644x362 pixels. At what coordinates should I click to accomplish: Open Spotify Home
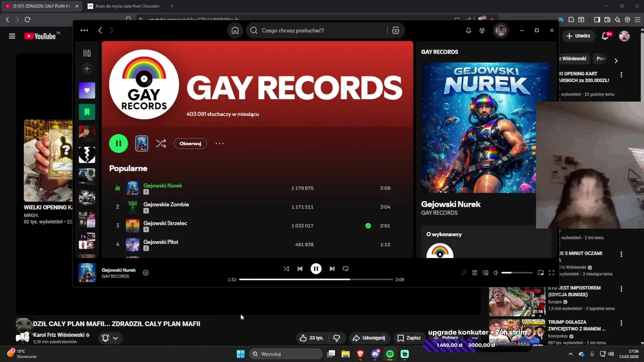pyautogui.click(x=235, y=30)
